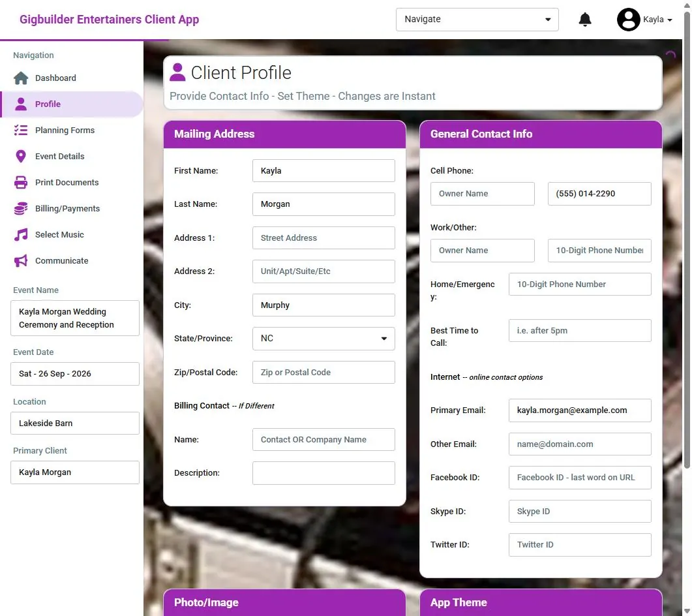Edit the Last Name field

coord(323,204)
